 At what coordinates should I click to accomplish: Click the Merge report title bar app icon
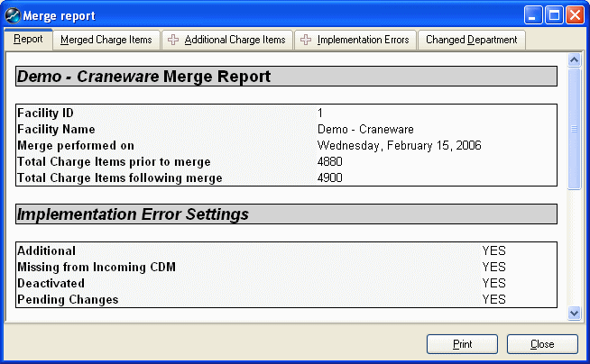click(x=13, y=15)
